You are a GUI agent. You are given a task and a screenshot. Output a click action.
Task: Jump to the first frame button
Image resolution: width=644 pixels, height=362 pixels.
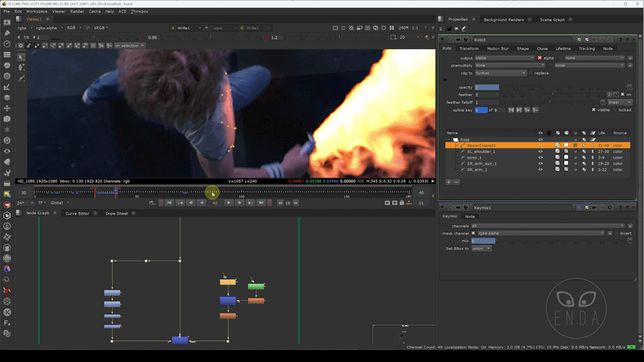click(169, 203)
